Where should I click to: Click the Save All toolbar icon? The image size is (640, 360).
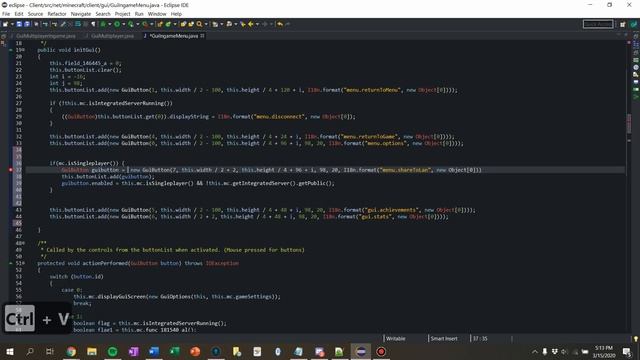pos(27,24)
